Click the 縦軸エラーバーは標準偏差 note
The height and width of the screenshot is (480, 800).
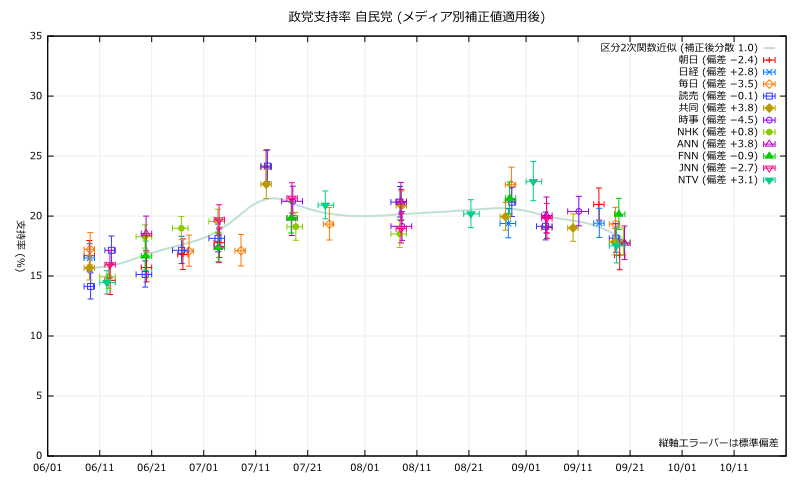point(718,442)
